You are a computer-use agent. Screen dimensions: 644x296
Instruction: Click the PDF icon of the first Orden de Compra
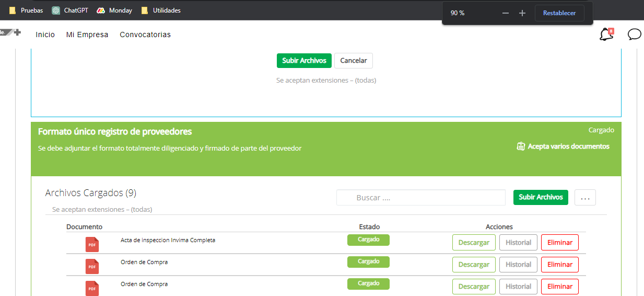pyautogui.click(x=92, y=266)
